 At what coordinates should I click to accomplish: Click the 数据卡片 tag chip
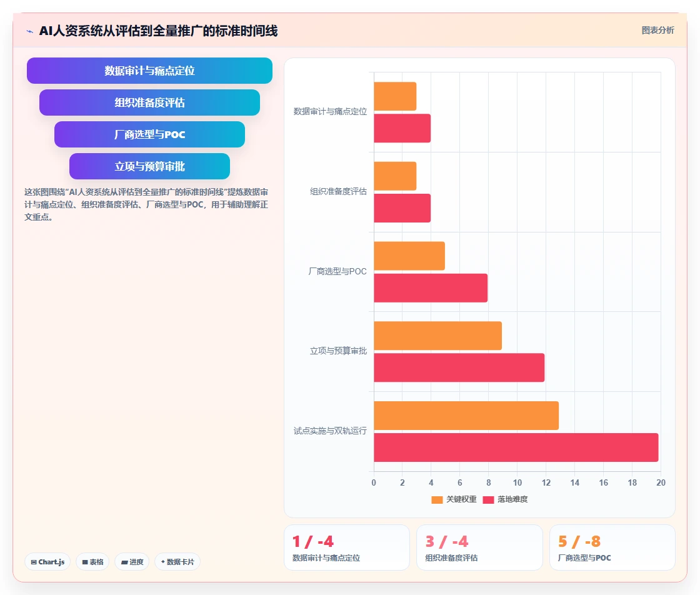point(177,562)
